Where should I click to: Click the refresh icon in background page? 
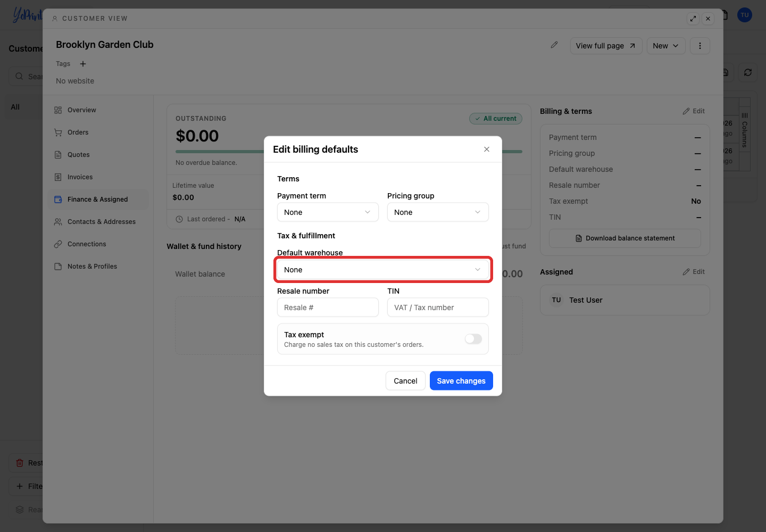click(748, 72)
